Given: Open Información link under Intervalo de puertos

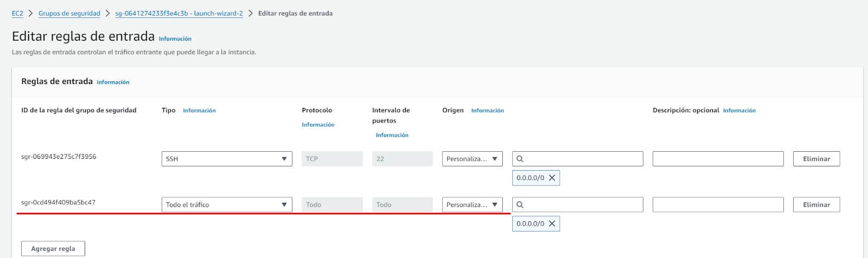Looking at the screenshot, I should coord(392,135).
